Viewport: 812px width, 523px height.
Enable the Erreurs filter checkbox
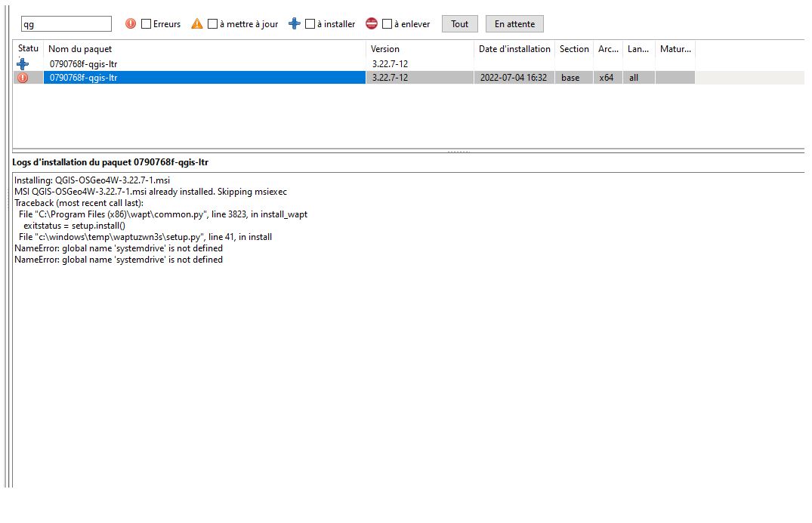coord(146,24)
